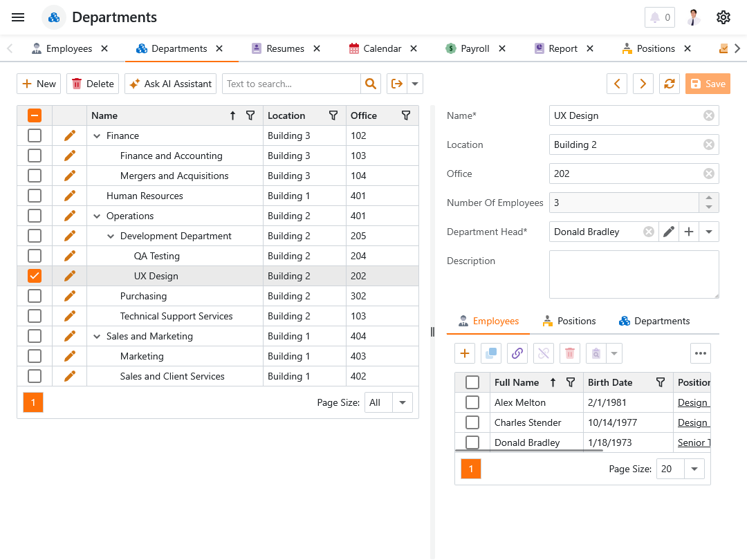Image resolution: width=747 pixels, height=560 pixels.
Task: Click the search magnifier icon
Action: point(371,84)
